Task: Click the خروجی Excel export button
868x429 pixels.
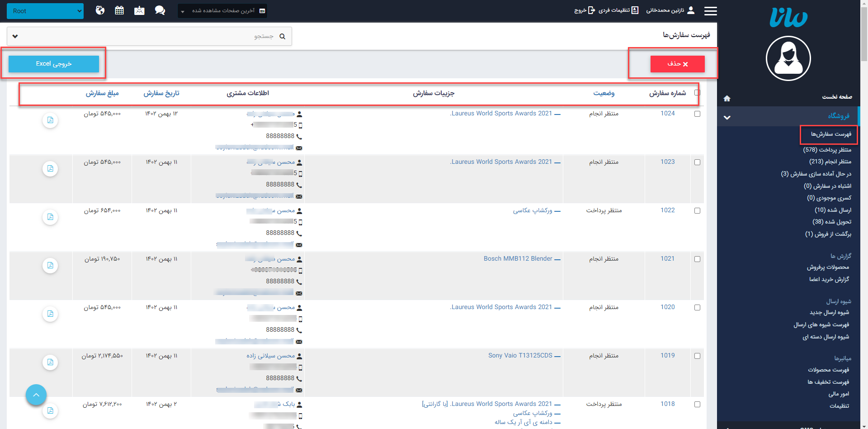Action: tap(54, 64)
